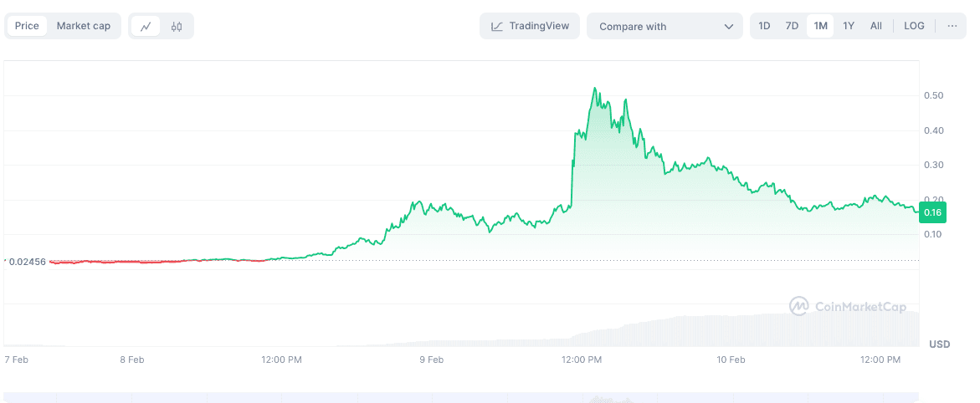
Task: Click the 9 Feb date label
Action: (x=431, y=360)
